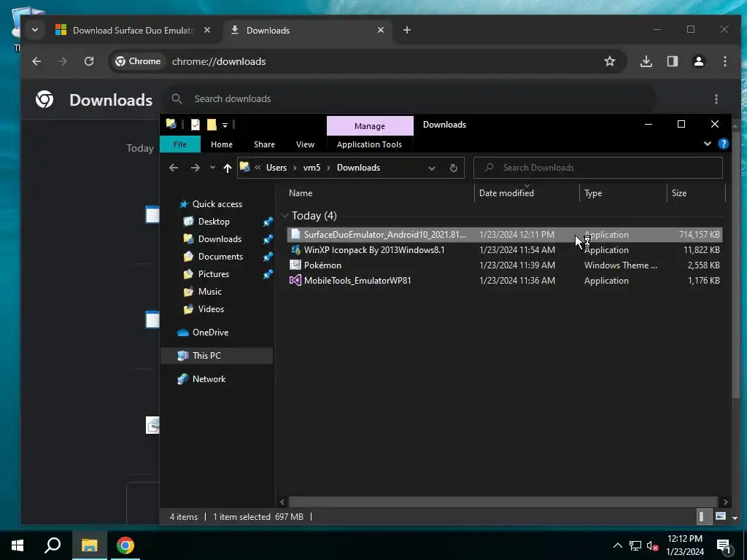Open the taskbar search icon
Screen dimensions: 747x560
point(53,545)
